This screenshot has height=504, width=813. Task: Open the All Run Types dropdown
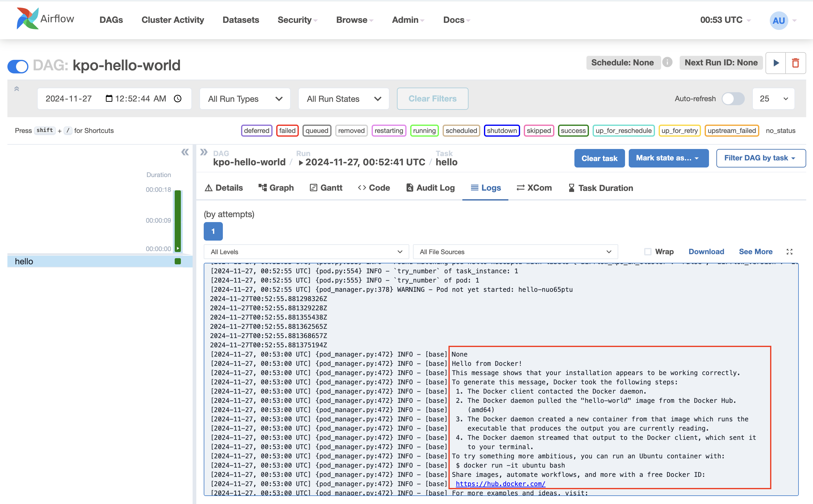pyautogui.click(x=245, y=99)
